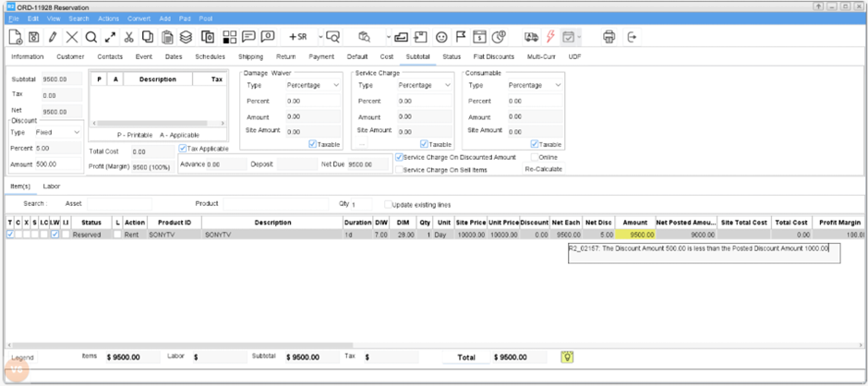The image size is (868, 386).
Task: Click the scissors Cut icon
Action: click(128, 37)
